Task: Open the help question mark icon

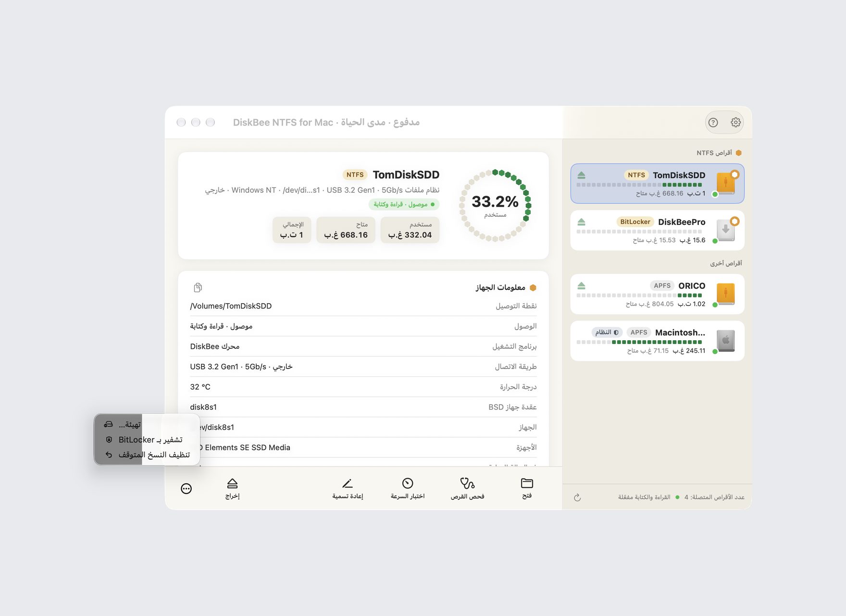Action: click(713, 123)
